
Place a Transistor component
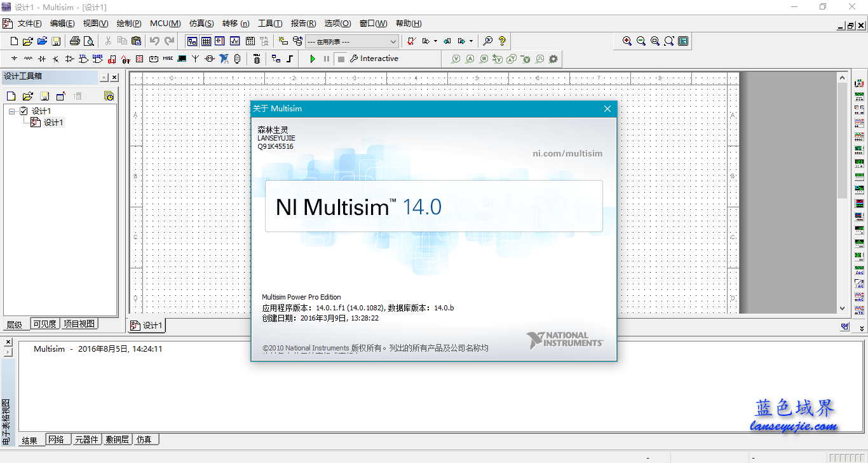(56, 59)
